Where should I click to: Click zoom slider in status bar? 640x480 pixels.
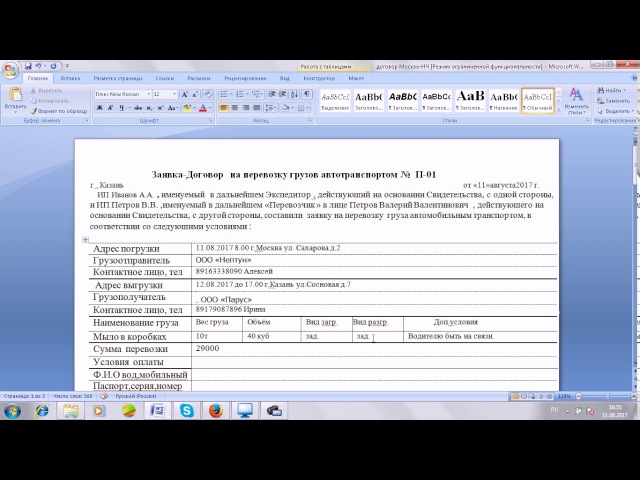(x=607, y=396)
